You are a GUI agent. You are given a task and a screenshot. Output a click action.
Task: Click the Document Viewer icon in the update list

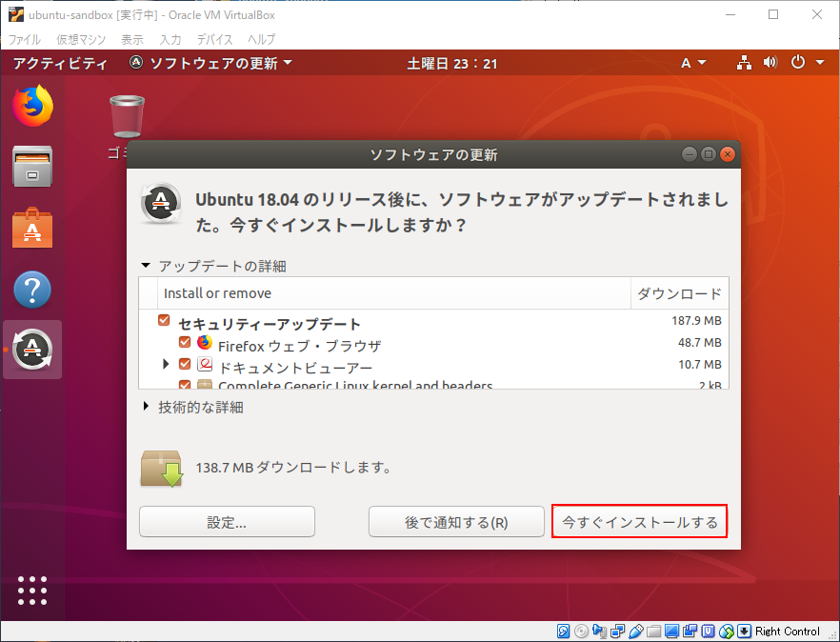205,365
